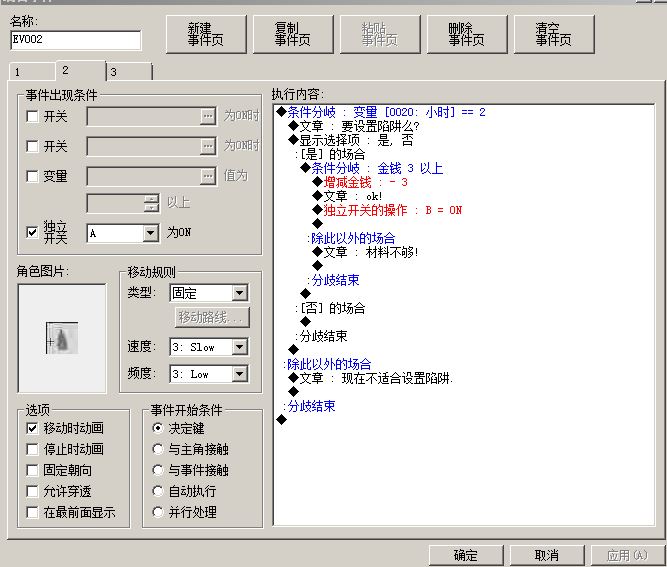Click the ellipsis button of 变量 field
Image resolution: width=667 pixels, height=567 pixels.
(208, 176)
